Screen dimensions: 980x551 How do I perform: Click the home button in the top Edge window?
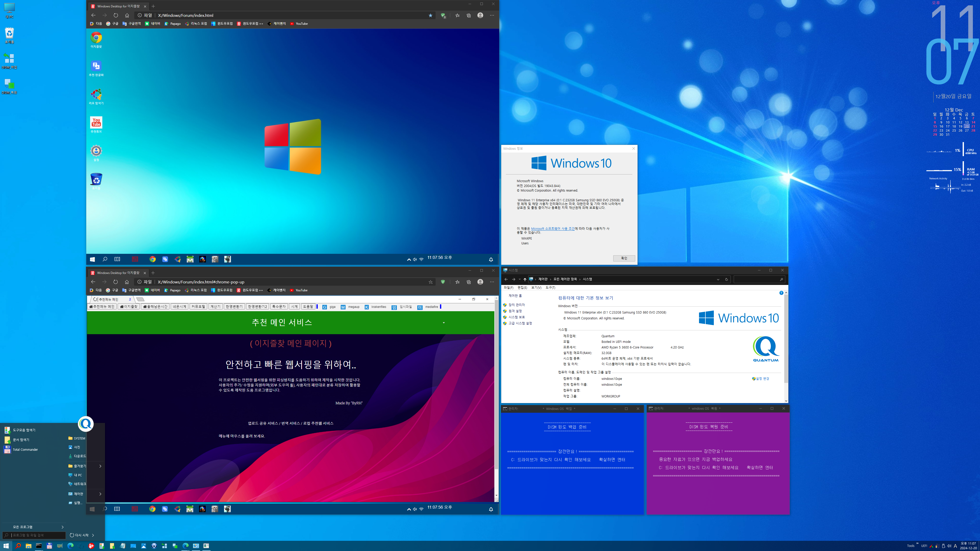point(127,15)
